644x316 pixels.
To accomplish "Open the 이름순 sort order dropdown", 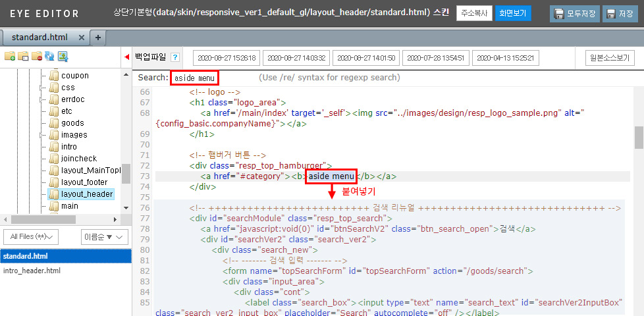I will point(101,236).
